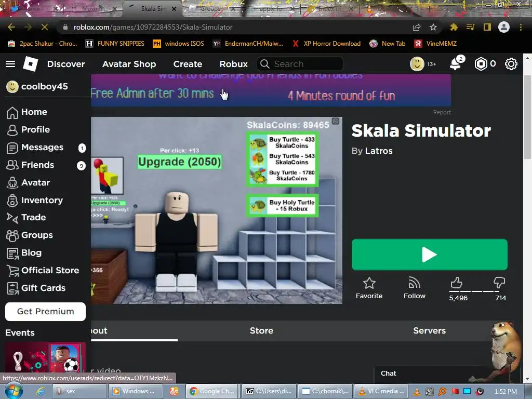Open the 2pac Shakur bookmark

(x=43, y=44)
